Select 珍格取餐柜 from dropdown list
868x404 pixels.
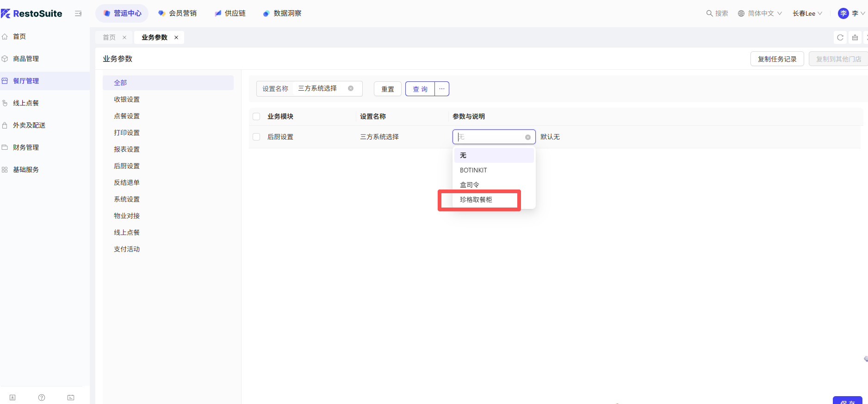tap(476, 200)
